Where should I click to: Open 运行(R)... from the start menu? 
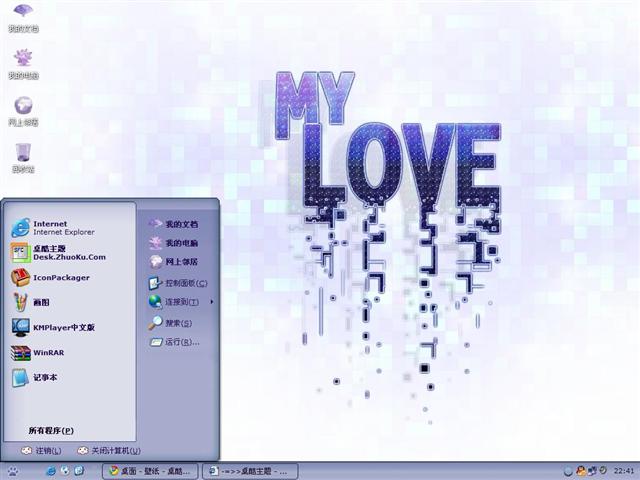(x=174, y=342)
